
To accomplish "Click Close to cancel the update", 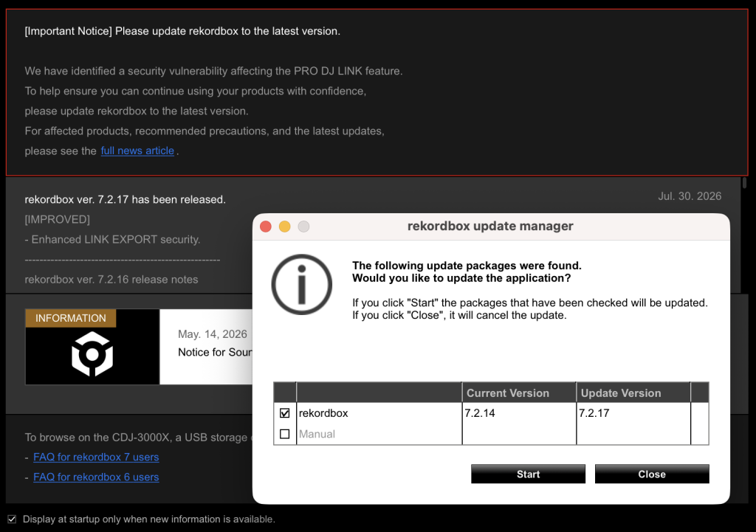I will 652,474.
